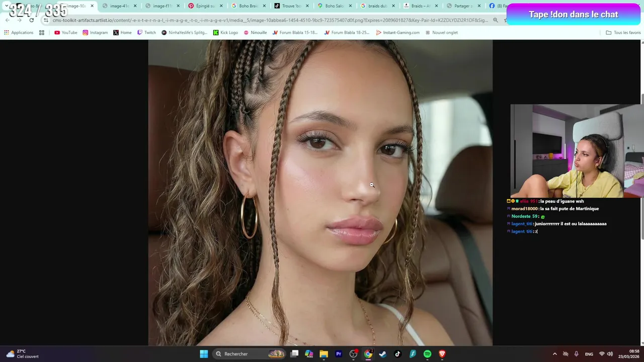Image resolution: width=644 pixels, height=362 pixels.
Task: Click the ENG language indicator
Action: click(x=589, y=354)
